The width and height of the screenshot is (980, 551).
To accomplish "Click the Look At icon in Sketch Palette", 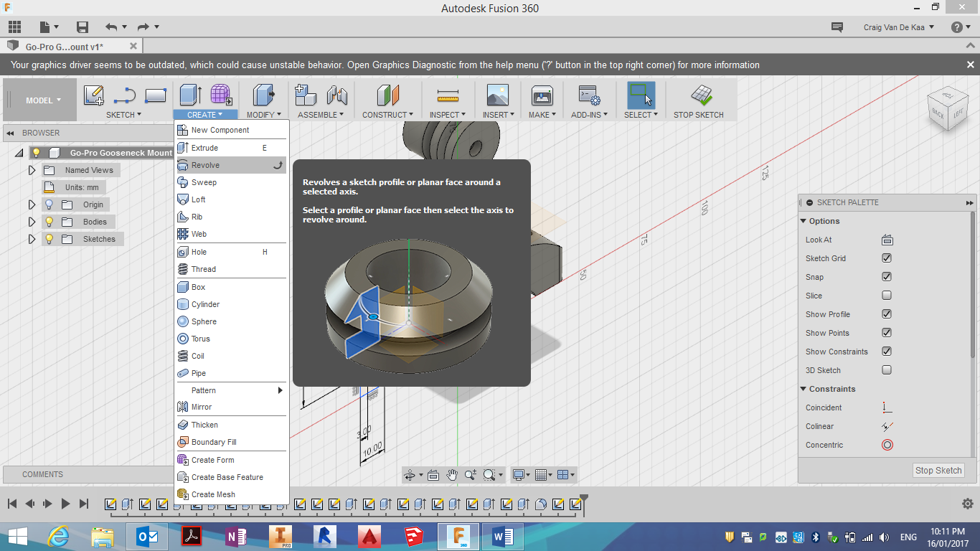I will coord(887,240).
